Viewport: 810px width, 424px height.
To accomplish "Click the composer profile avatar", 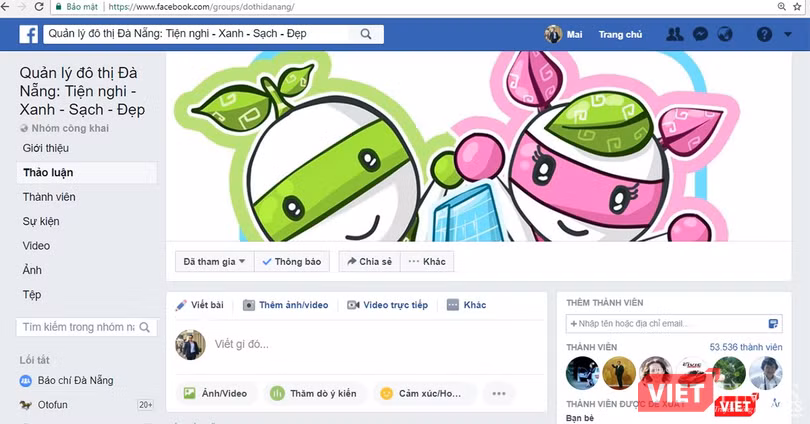I will click(190, 344).
